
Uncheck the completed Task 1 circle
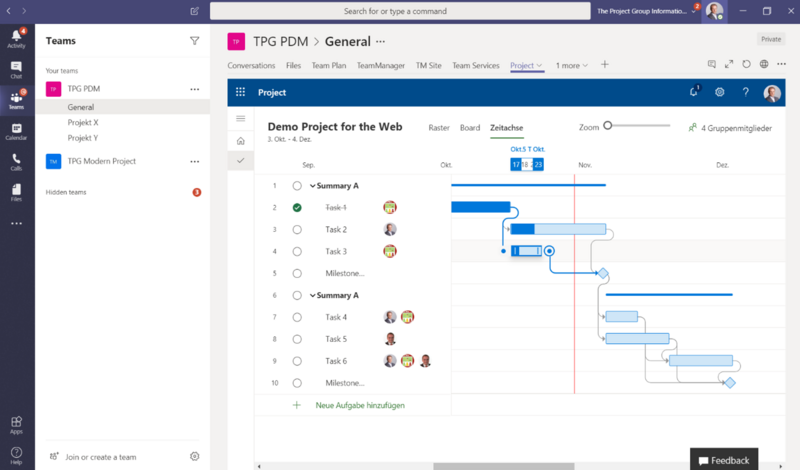[297, 207]
